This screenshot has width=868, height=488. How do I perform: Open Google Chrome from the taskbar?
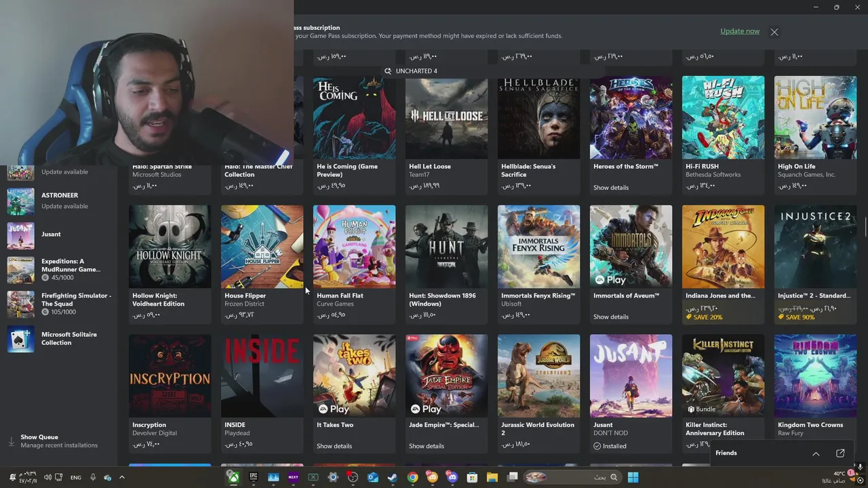(x=412, y=477)
